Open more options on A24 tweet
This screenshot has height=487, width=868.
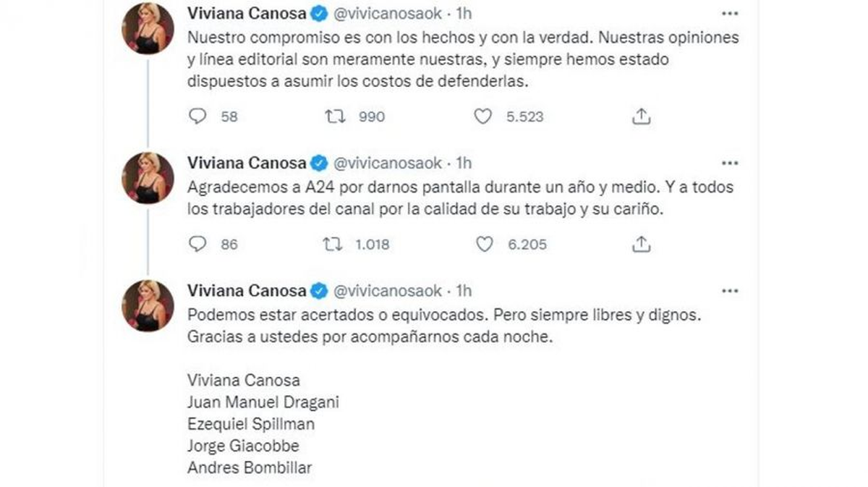[x=731, y=164]
